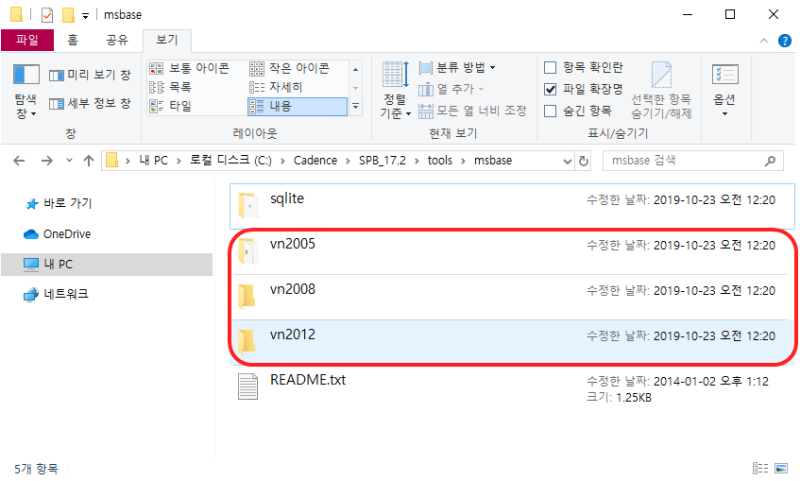The width and height of the screenshot is (800, 481).
Task: Select the 보기 ribbon tab
Action: click(x=167, y=40)
